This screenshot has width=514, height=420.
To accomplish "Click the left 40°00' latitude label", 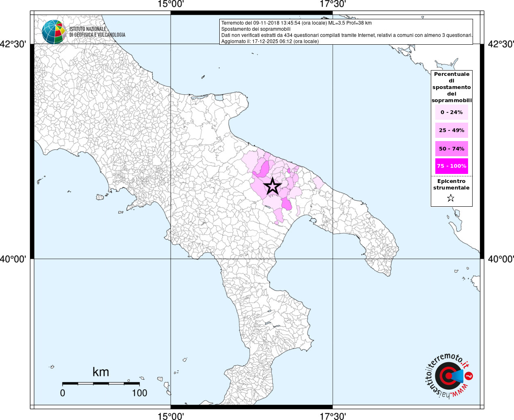I will (x=13, y=259).
